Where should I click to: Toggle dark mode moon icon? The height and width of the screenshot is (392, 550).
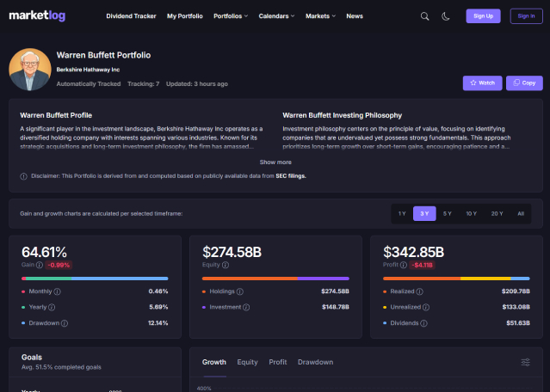coord(446,16)
